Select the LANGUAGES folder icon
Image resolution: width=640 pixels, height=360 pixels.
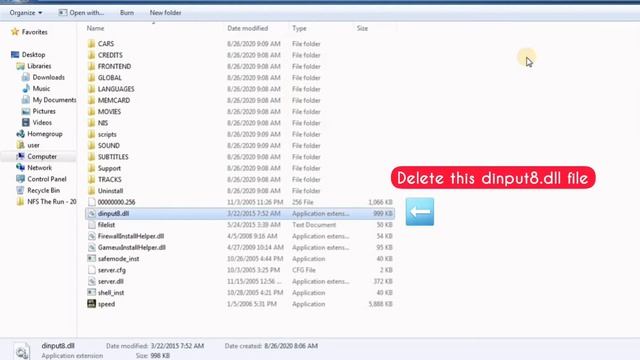pos(91,89)
